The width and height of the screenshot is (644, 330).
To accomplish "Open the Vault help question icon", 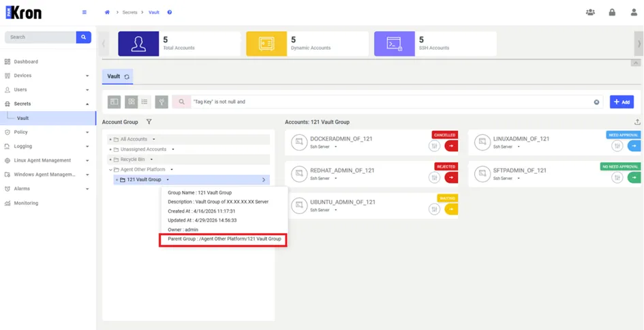I will point(170,12).
